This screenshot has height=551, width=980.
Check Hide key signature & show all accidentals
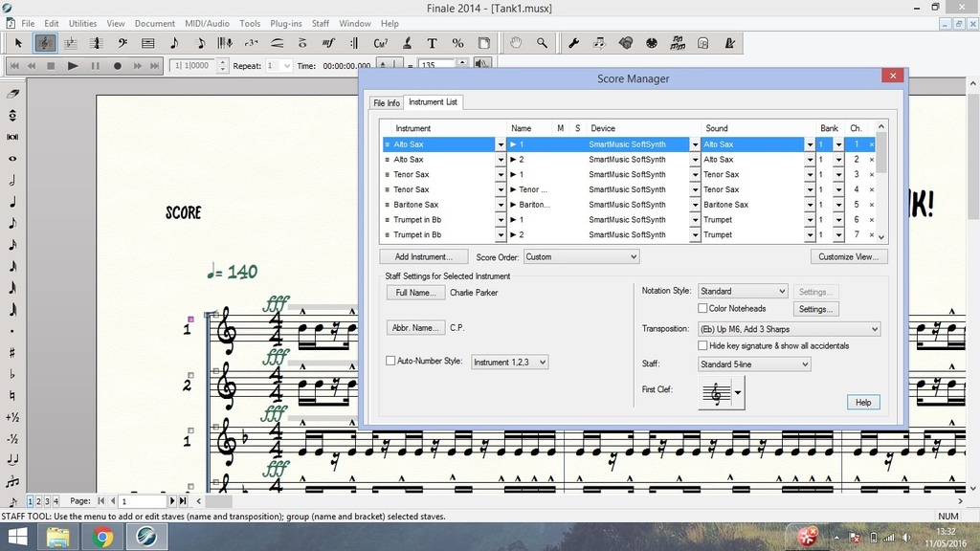702,345
